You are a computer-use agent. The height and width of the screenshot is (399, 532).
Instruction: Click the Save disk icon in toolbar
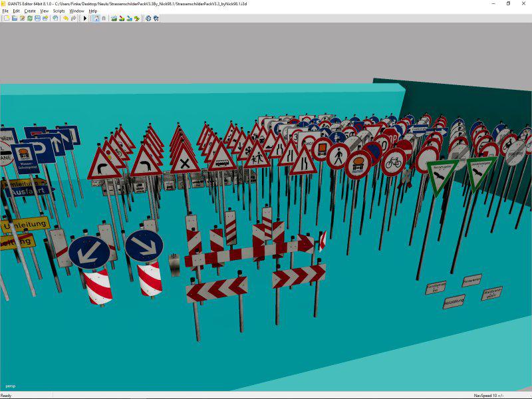point(38,18)
